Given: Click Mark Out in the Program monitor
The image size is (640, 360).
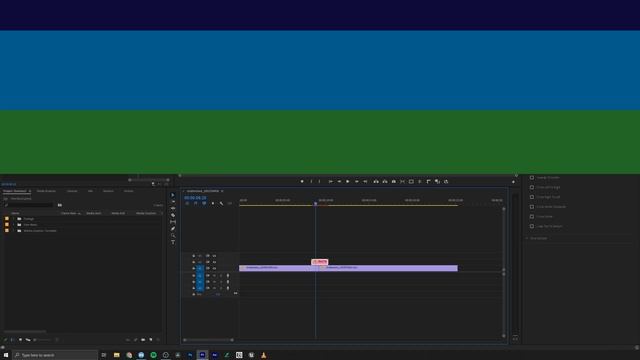Looking at the screenshot, I should [320, 182].
